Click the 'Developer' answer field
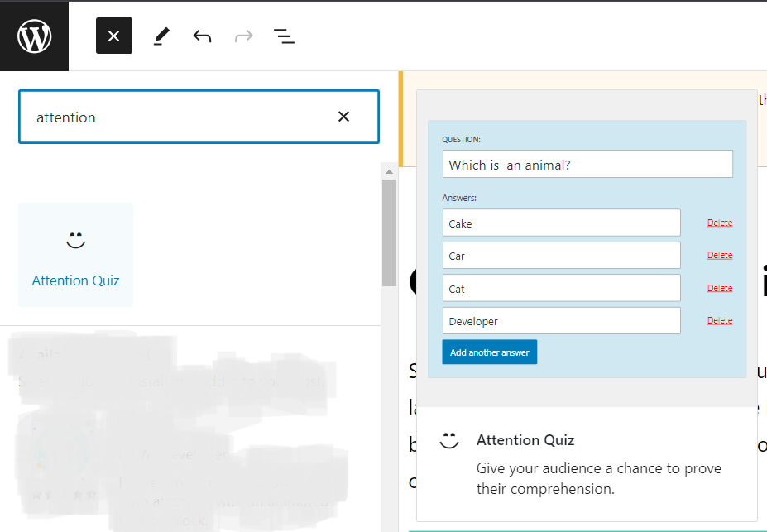The image size is (767, 532). point(562,321)
